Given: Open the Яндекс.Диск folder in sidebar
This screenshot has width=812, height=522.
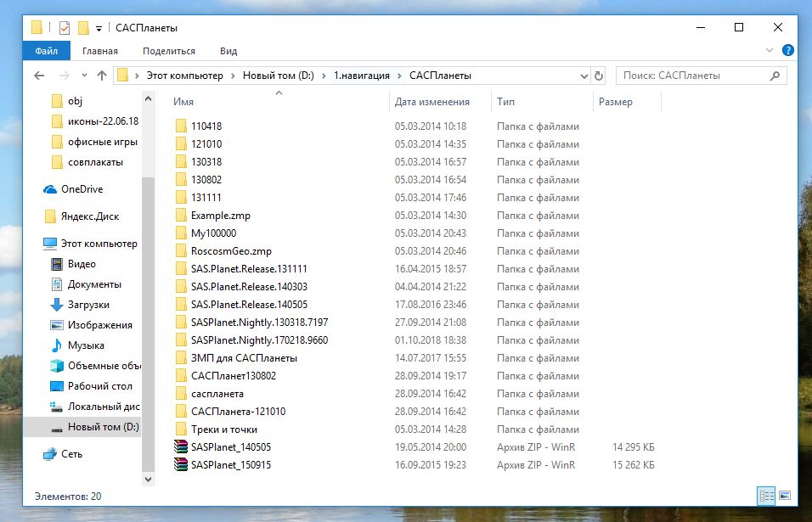Looking at the screenshot, I should pyautogui.click(x=91, y=216).
